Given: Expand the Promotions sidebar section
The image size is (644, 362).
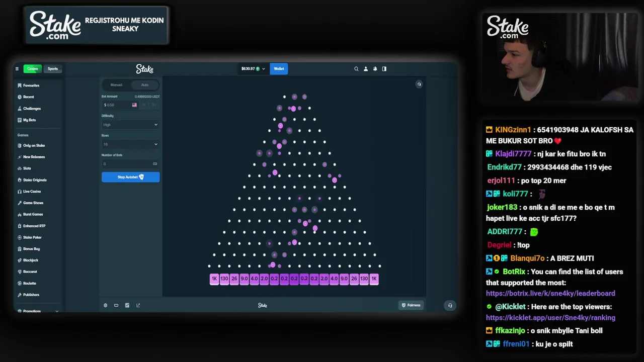Looking at the screenshot, I should tap(38, 311).
